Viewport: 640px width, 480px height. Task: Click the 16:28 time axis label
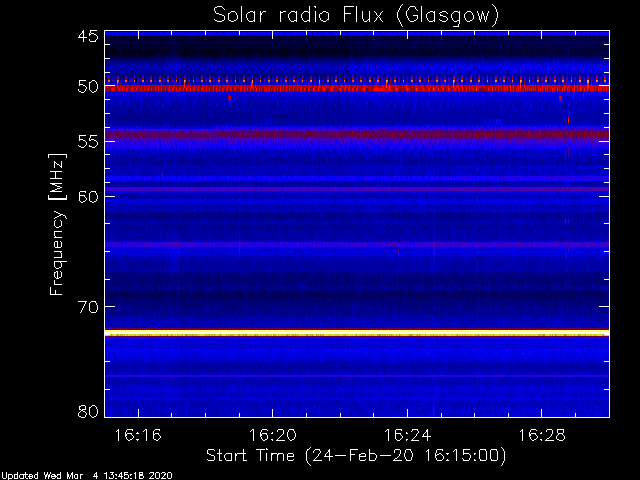[542, 436]
